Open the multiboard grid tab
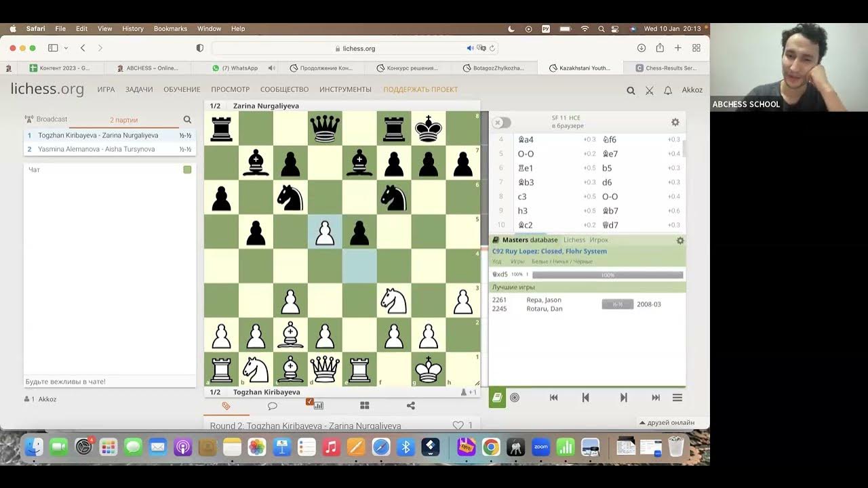868x488 pixels. point(364,406)
